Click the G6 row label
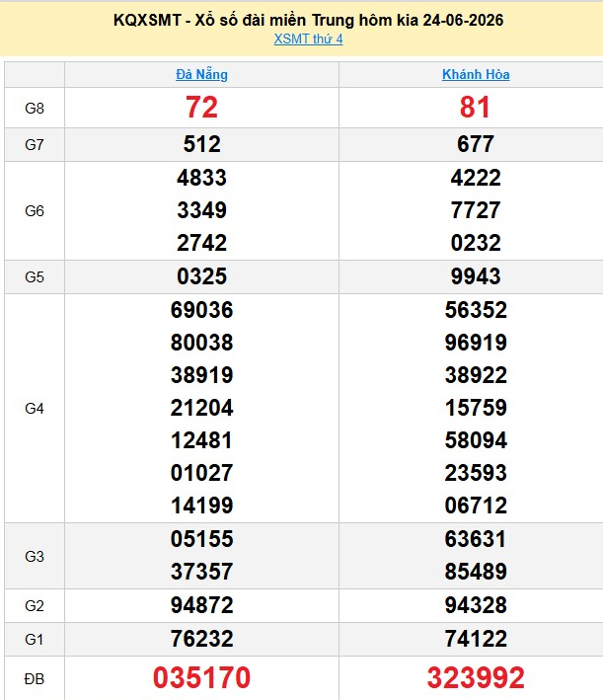 click(35, 210)
